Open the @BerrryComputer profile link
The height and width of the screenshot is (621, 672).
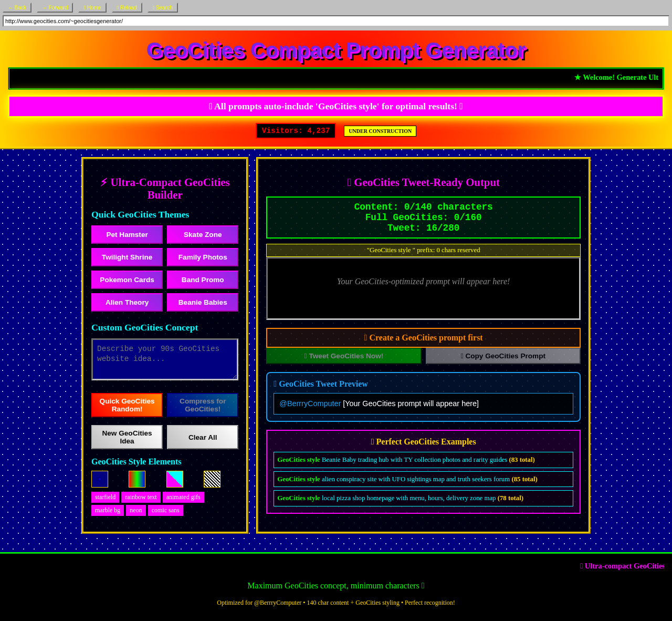point(310,403)
